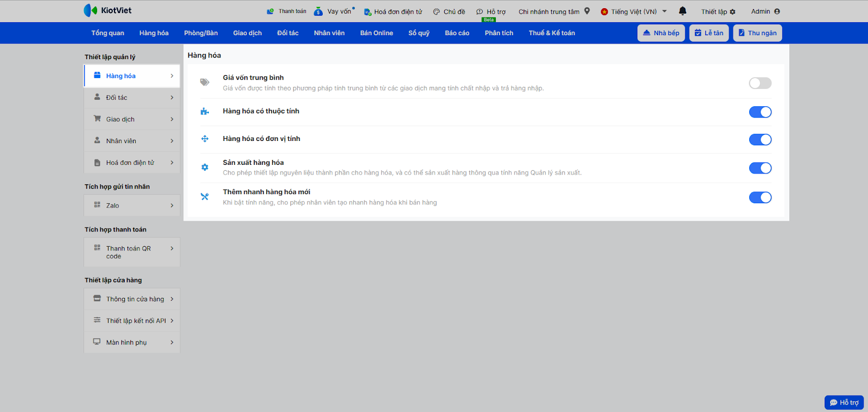The width and height of the screenshot is (868, 412).
Task: Enable the Giá vốn trung bình toggle
Action: click(x=760, y=83)
